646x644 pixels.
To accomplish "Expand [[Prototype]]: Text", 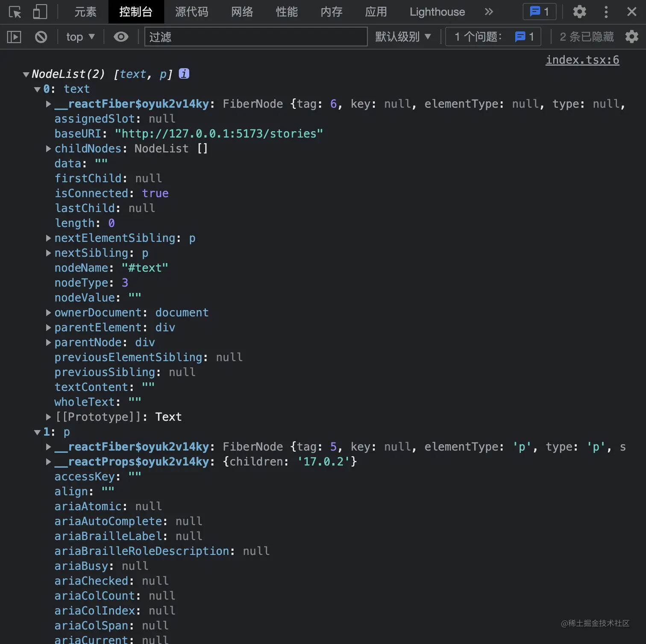I will coord(48,417).
